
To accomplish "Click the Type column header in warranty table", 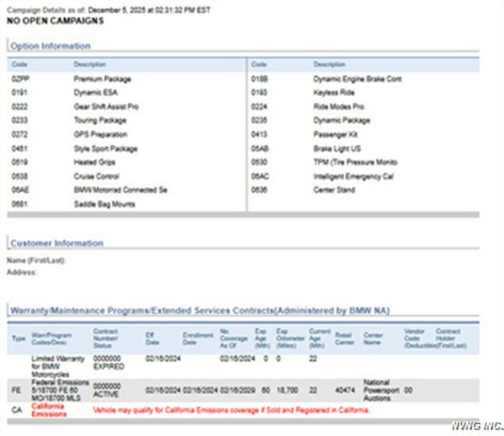I will click(x=18, y=338).
